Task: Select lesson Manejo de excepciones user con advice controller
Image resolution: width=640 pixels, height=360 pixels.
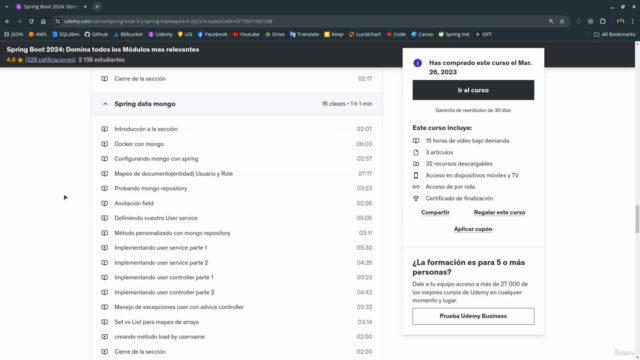Action: [x=179, y=307]
